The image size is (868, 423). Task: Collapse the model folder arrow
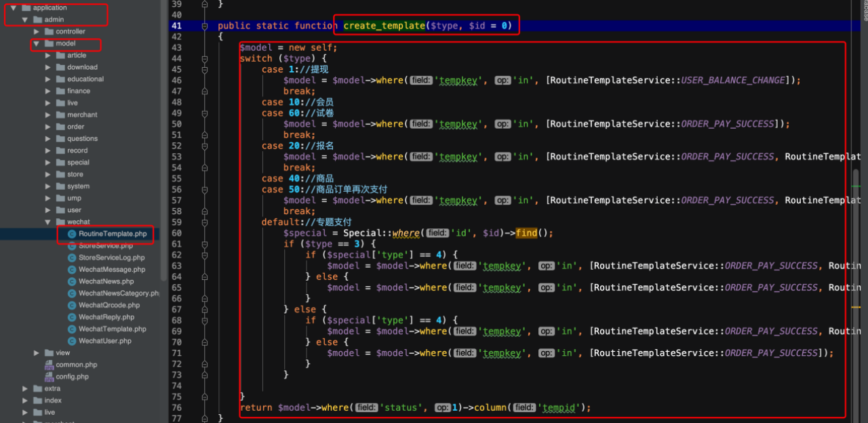click(x=37, y=43)
